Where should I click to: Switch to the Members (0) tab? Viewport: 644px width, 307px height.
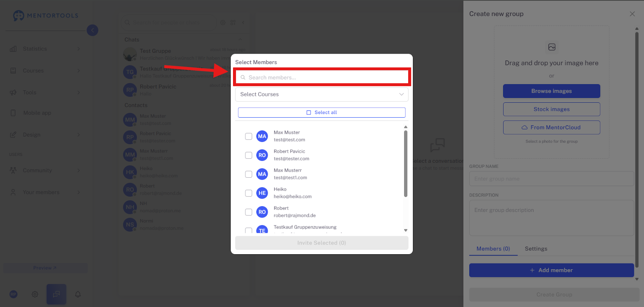click(493, 249)
